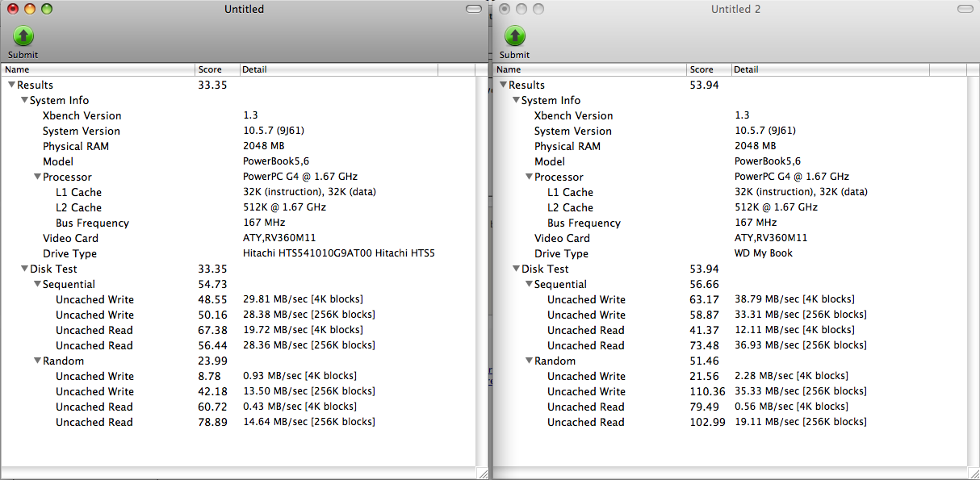Click WD My Book drive detail text
The image size is (980, 480).
764,253
